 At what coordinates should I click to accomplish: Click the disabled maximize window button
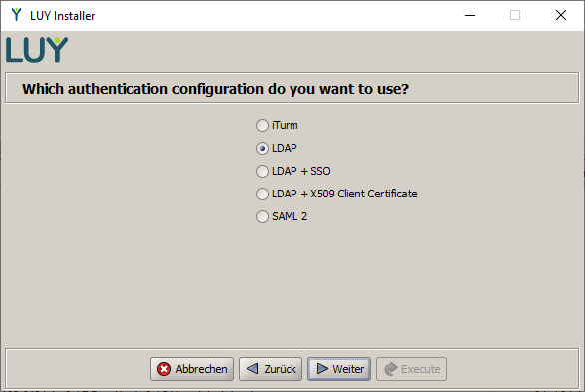[515, 15]
